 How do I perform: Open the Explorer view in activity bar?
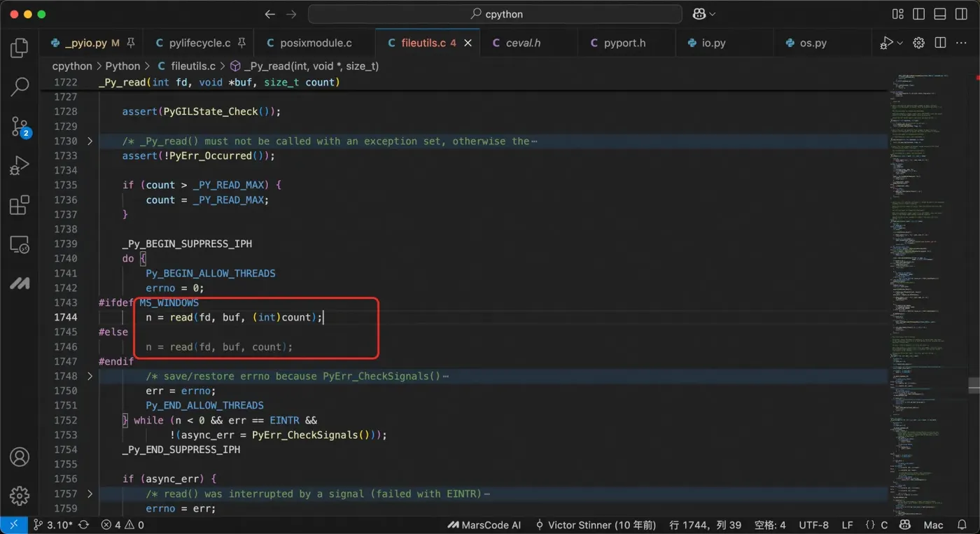tap(20, 48)
